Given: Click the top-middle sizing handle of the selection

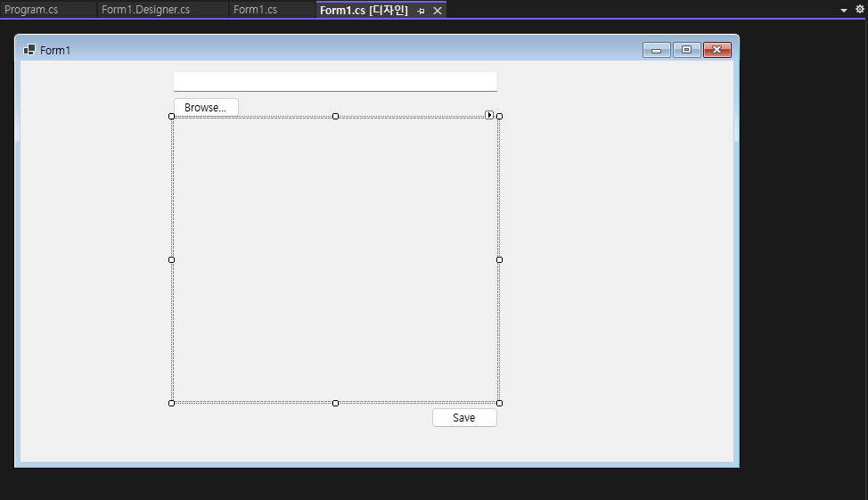Looking at the screenshot, I should click(x=335, y=116).
